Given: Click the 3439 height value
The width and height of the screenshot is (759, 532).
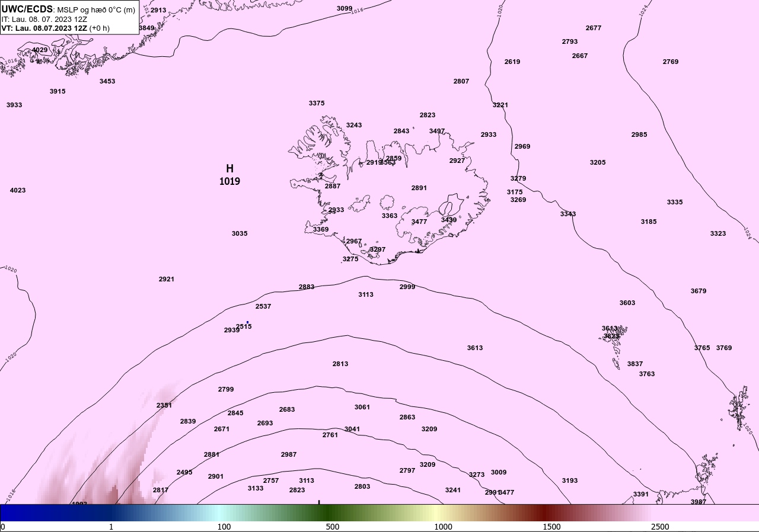Looking at the screenshot, I should [x=449, y=220].
